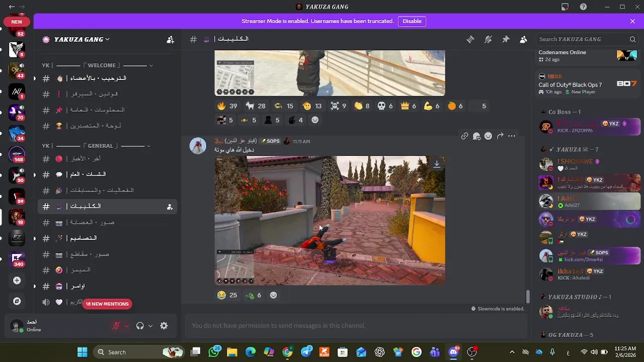
Task: Open server icon with 34 badge
Action: (x=17, y=133)
